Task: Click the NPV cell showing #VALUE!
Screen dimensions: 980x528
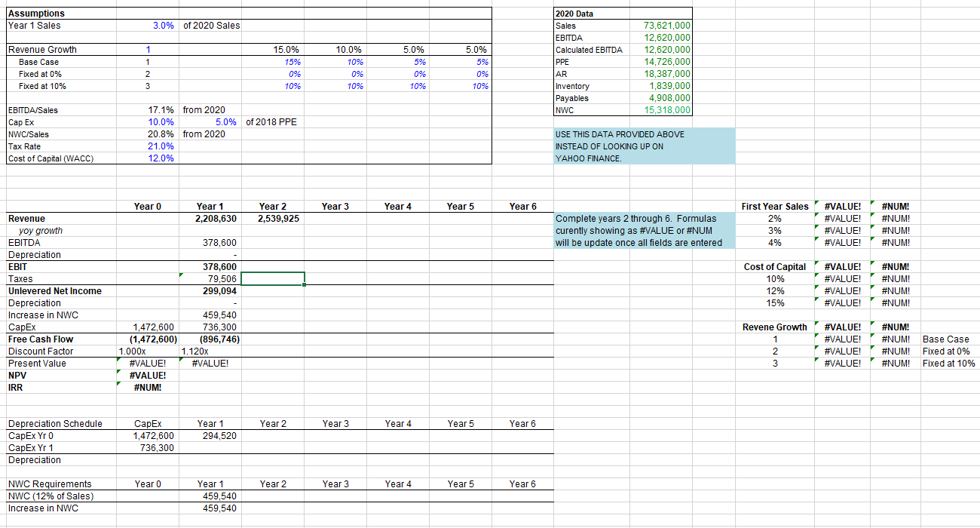Action: pos(149,375)
